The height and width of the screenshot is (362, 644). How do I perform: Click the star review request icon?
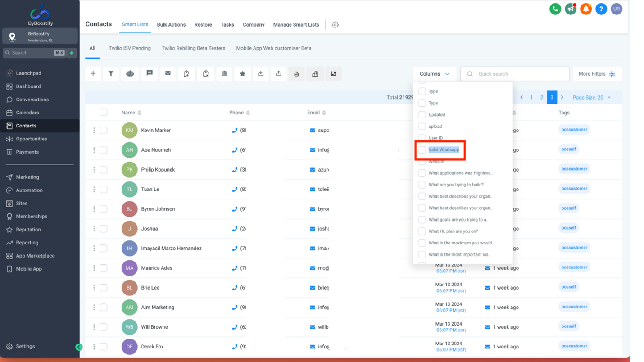pyautogui.click(x=243, y=74)
